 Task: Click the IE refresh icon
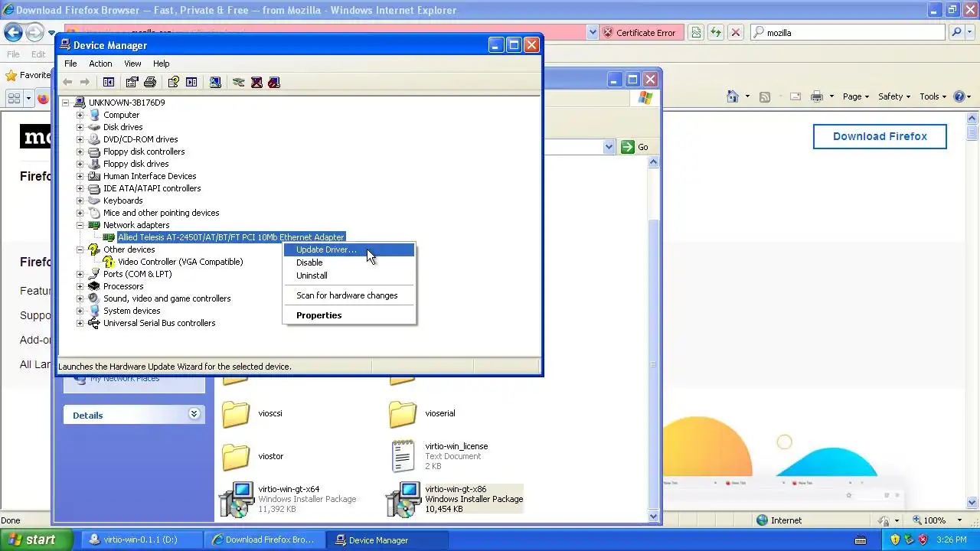(x=716, y=32)
